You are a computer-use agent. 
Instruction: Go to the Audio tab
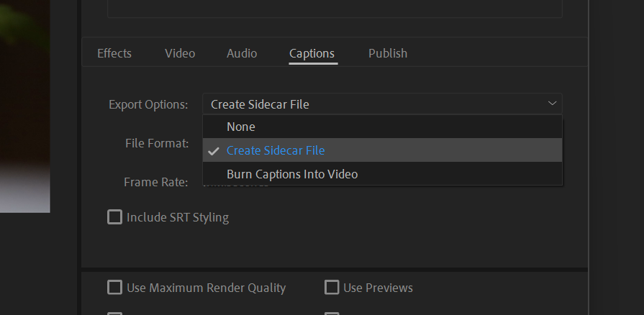tap(242, 53)
